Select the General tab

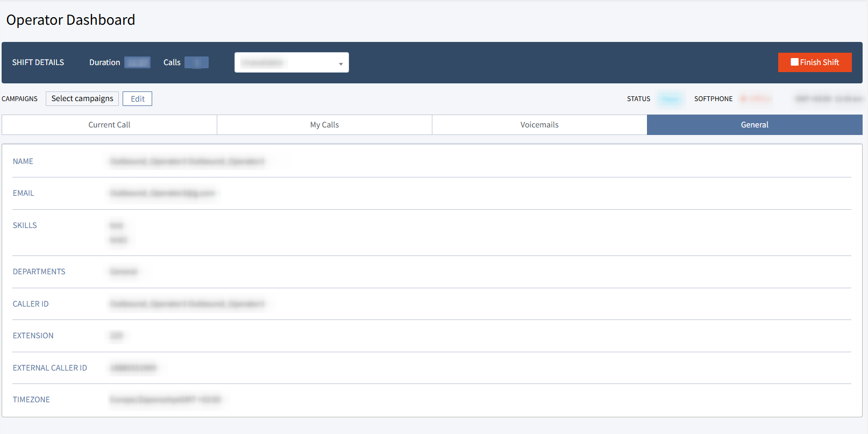pos(755,125)
